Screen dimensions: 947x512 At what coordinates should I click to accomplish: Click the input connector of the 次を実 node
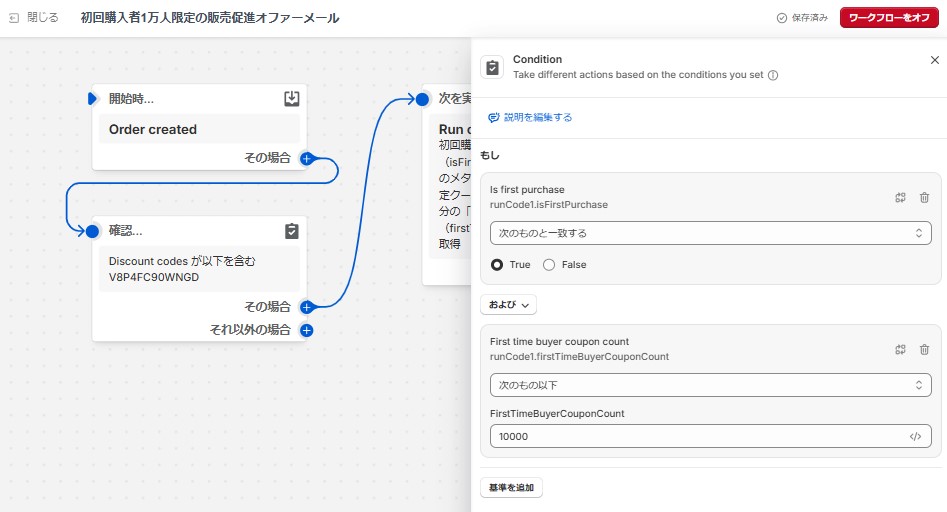point(423,99)
